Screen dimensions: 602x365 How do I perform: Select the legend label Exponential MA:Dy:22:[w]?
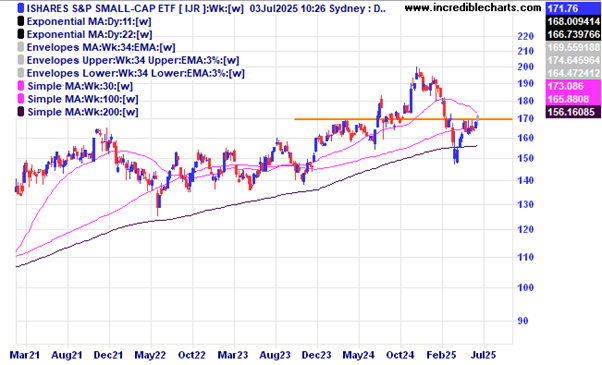click(x=89, y=35)
